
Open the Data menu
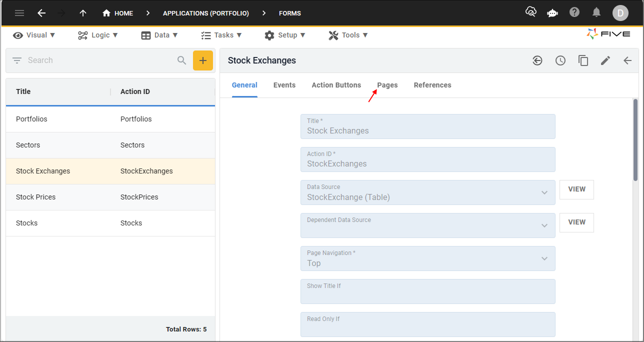pyautogui.click(x=159, y=35)
